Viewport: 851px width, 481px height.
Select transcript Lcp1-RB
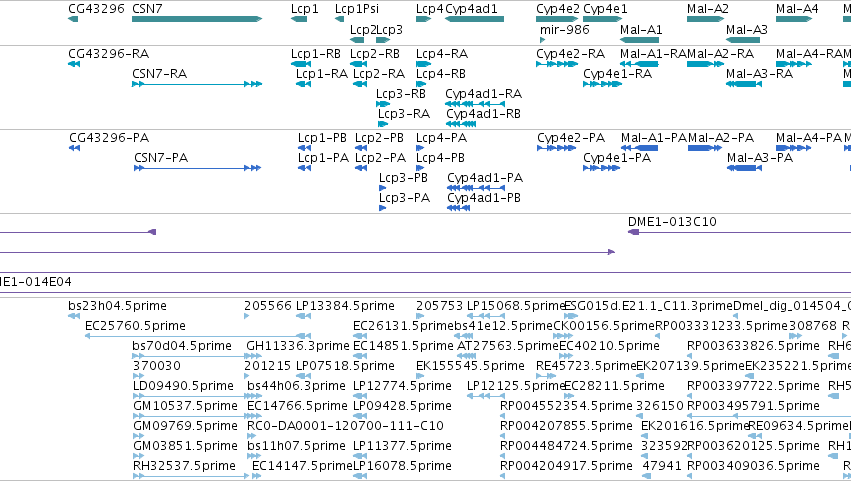tap(316, 53)
